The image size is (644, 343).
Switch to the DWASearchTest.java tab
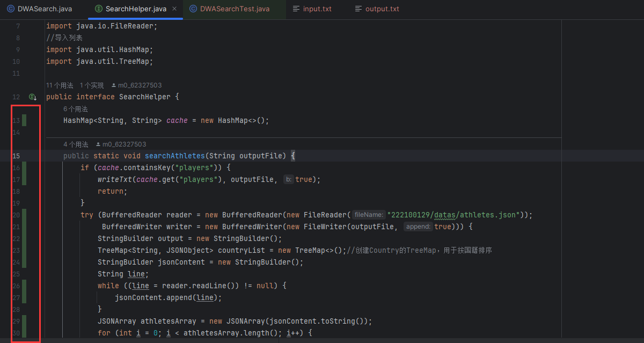[235, 9]
